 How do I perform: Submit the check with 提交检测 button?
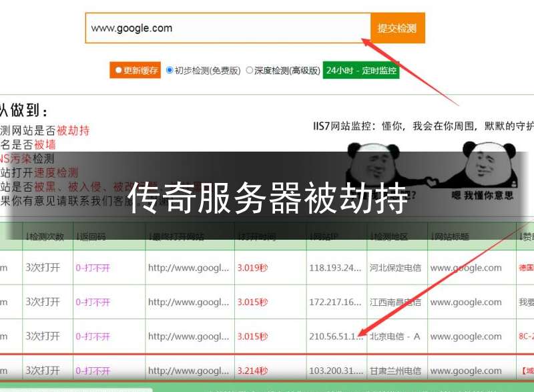(397, 28)
